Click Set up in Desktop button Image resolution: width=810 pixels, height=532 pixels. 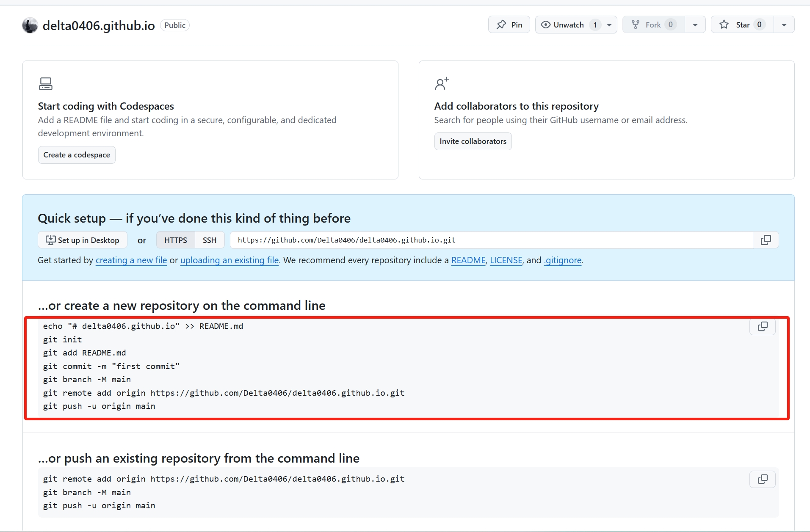click(x=83, y=240)
